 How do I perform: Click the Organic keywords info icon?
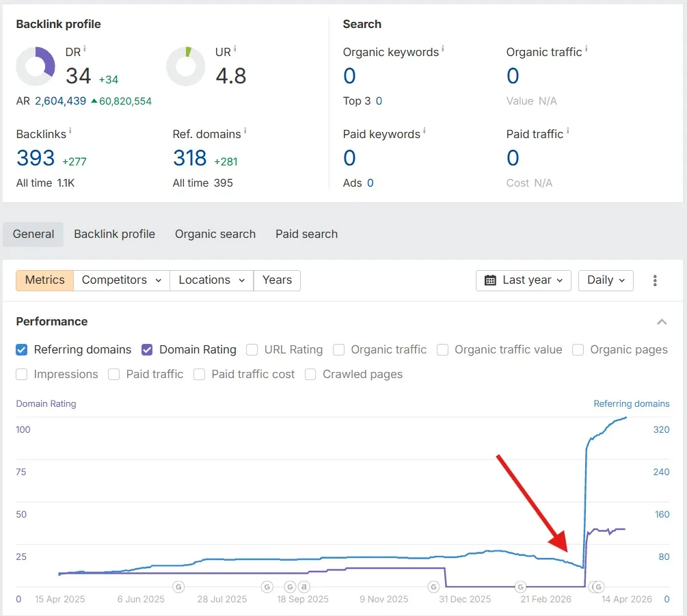[x=442, y=49]
